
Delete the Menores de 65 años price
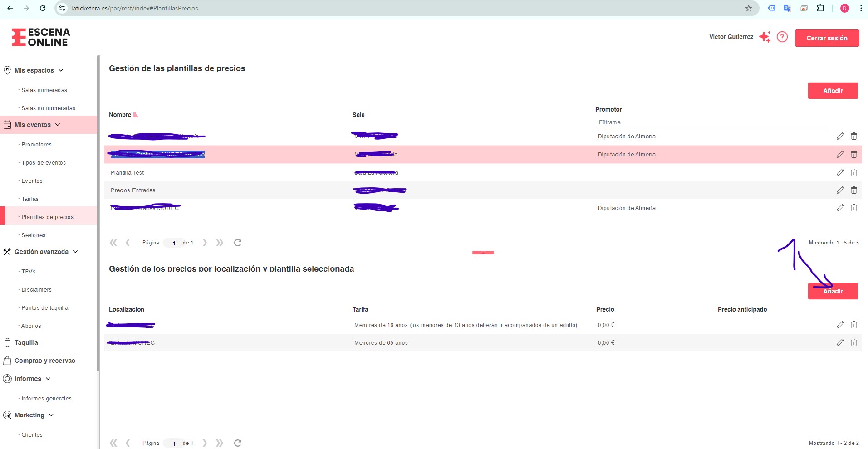coord(853,342)
